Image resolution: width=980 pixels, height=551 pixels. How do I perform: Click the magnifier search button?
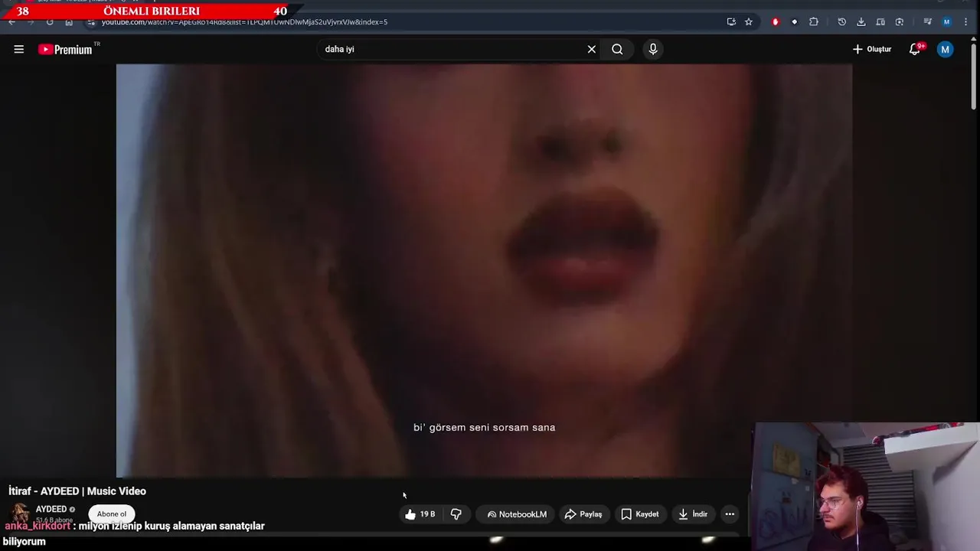coord(617,49)
